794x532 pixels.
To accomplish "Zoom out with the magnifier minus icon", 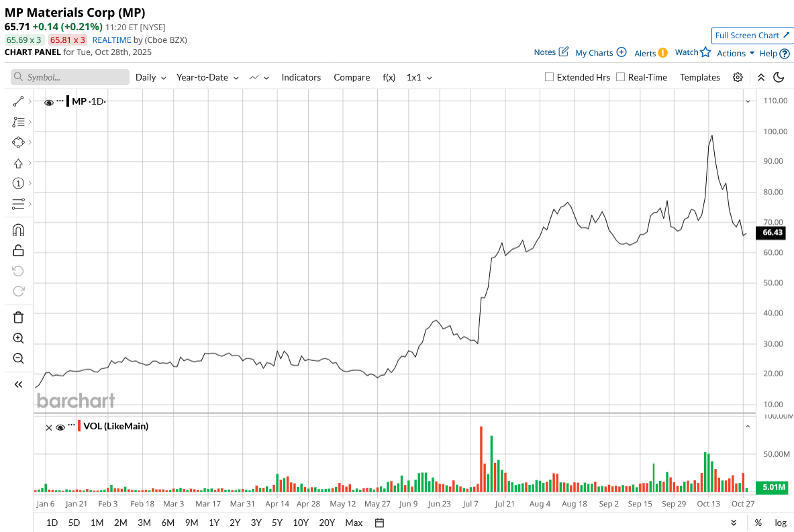I will (x=18, y=358).
